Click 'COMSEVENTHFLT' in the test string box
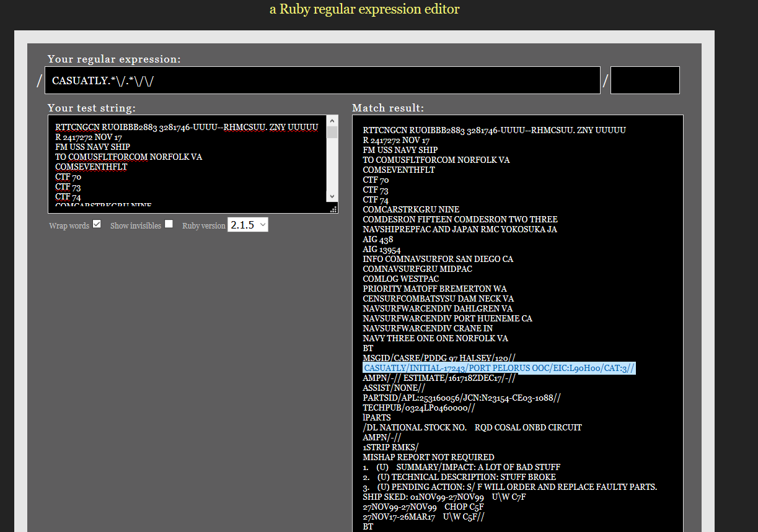 tap(91, 167)
